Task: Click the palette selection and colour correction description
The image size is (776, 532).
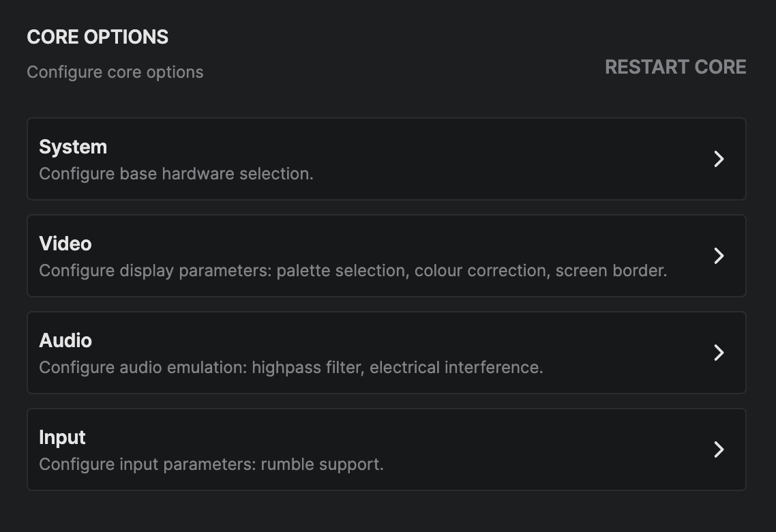Action: point(353,271)
